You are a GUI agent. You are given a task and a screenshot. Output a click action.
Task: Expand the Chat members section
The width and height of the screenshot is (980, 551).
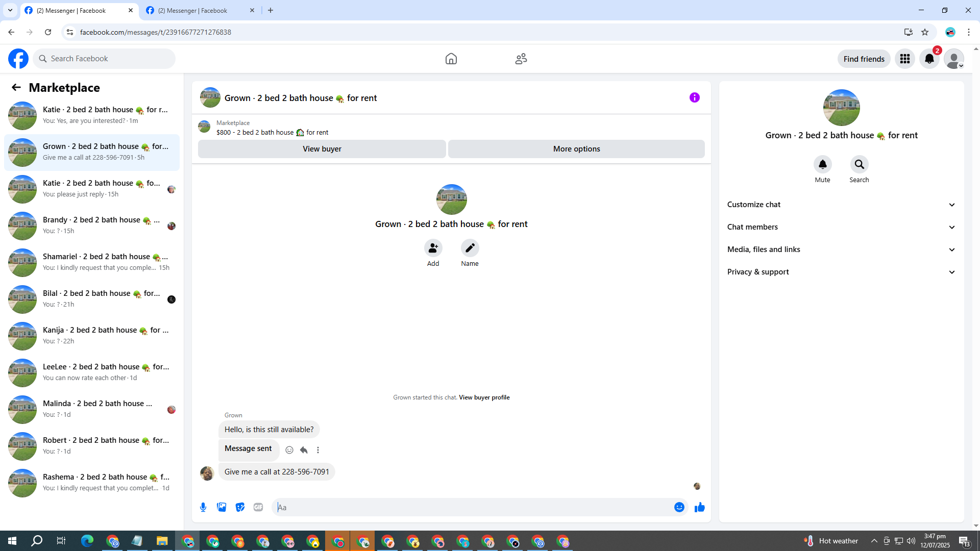point(841,227)
